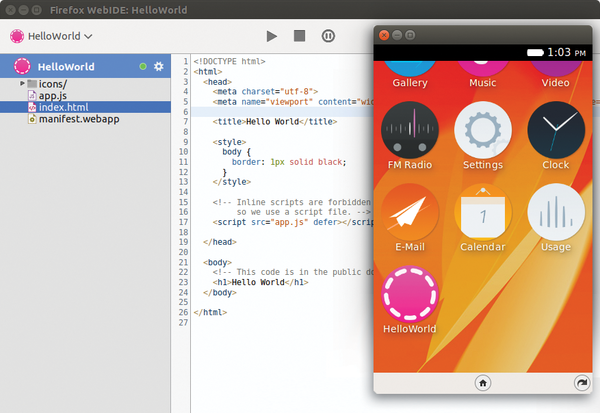Viewport: 600px width, 413px height.
Task: Expand the icons/ folder in file tree
Action: (22, 83)
